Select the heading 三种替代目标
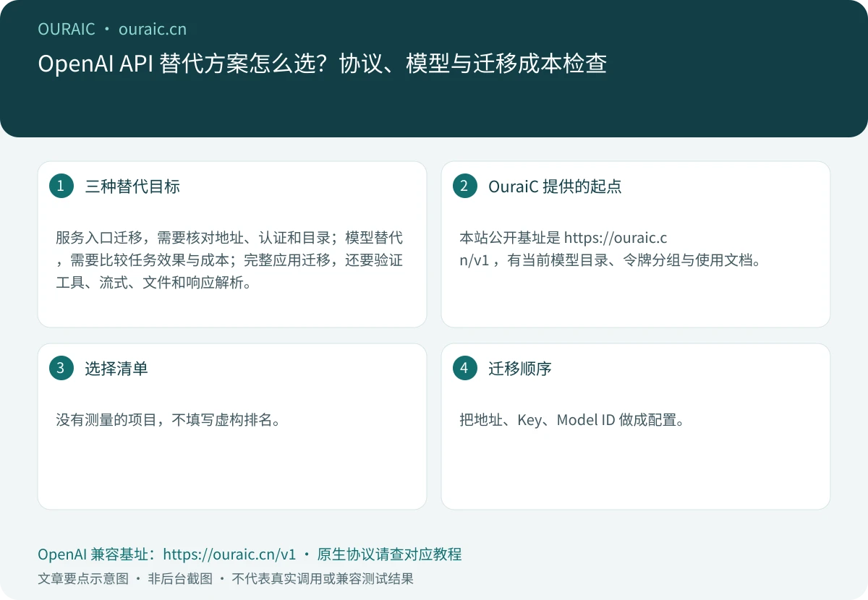Image resolution: width=868 pixels, height=600 pixels. point(132,187)
